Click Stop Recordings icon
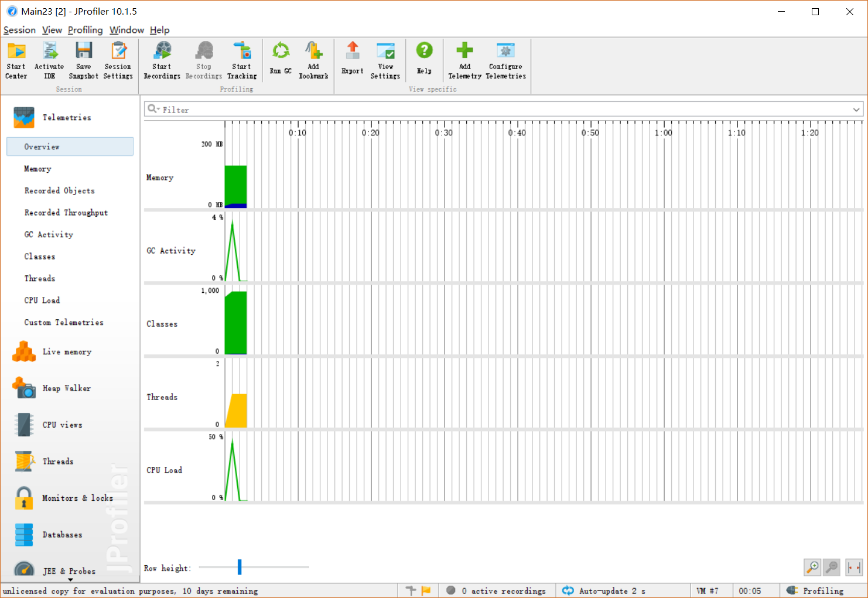 tap(204, 60)
